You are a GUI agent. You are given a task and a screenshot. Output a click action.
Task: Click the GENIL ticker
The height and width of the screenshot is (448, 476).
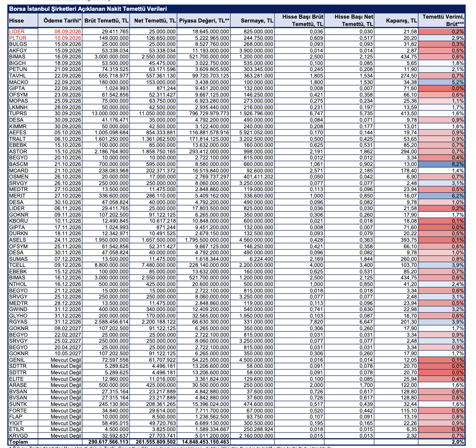click(17, 360)
